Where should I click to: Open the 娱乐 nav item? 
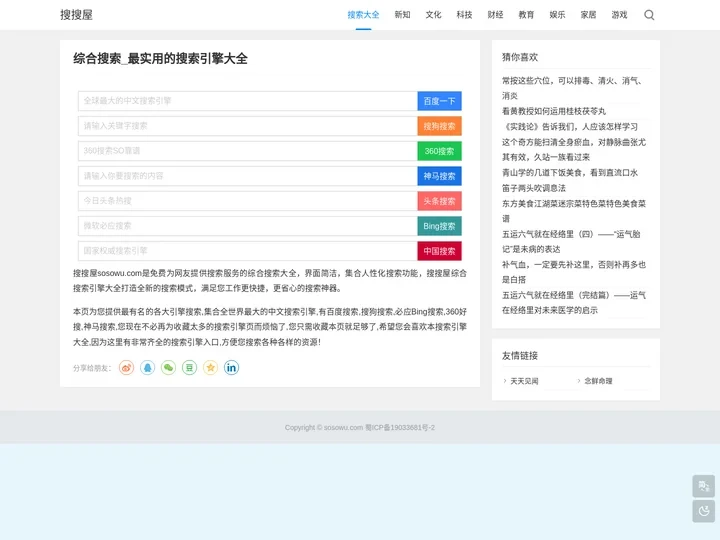(x=557, y=15)
